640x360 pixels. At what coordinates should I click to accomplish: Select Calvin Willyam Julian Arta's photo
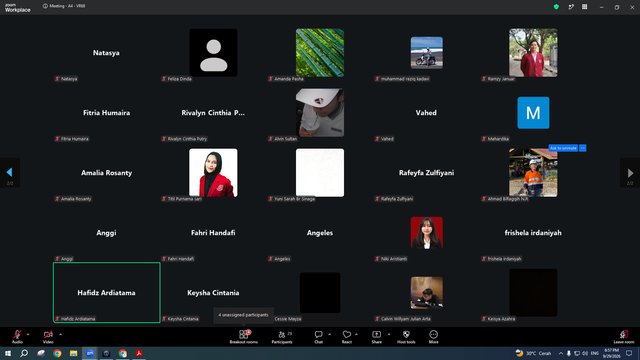427,293
